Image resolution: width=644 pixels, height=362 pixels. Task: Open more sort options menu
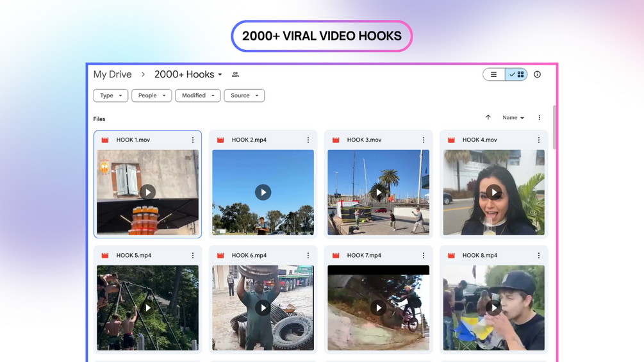tap(540, 118)
